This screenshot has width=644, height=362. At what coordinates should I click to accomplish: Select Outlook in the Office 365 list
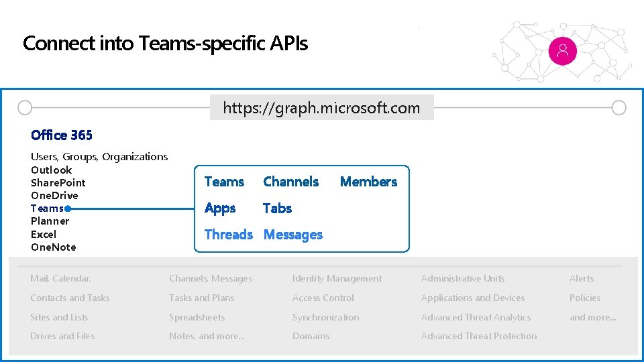(x=52, y=170)
